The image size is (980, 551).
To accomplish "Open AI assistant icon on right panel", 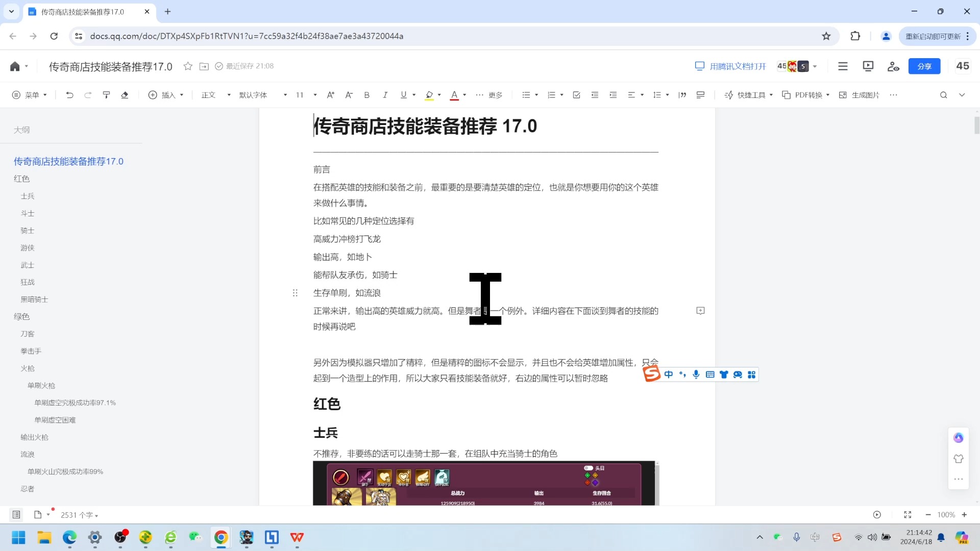I will (959, 438).
